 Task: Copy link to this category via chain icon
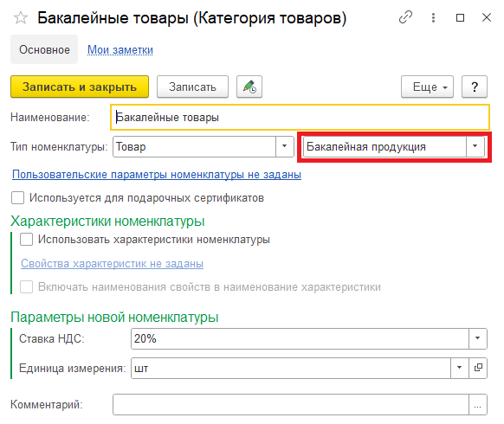pos(405,17)
